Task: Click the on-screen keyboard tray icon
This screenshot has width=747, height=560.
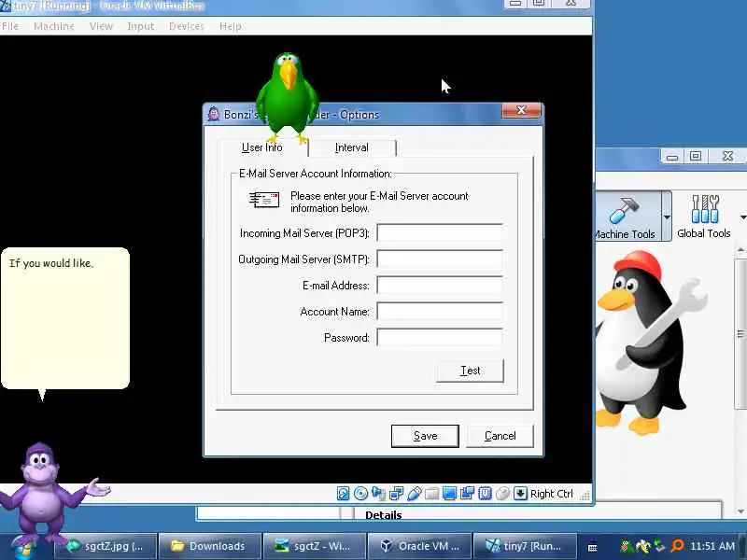Action: click(x=593, y=547)
